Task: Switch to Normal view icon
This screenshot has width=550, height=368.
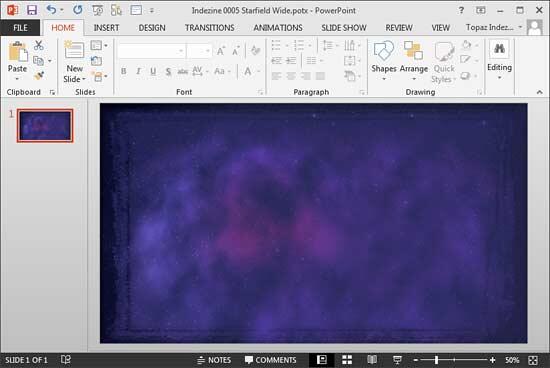Action: pos(322,360)
